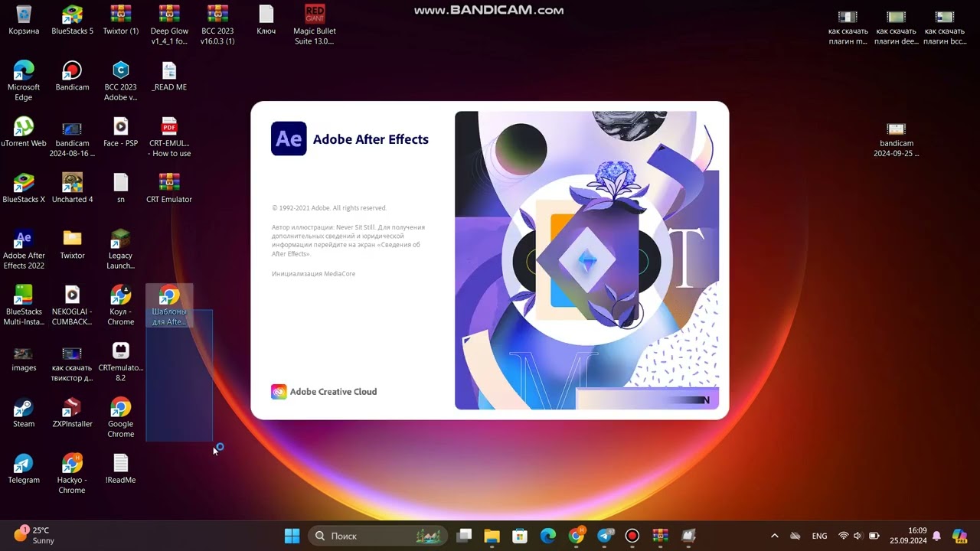
Task: Select the BCC 2023 Adobe installer icon
Action: 120,81
